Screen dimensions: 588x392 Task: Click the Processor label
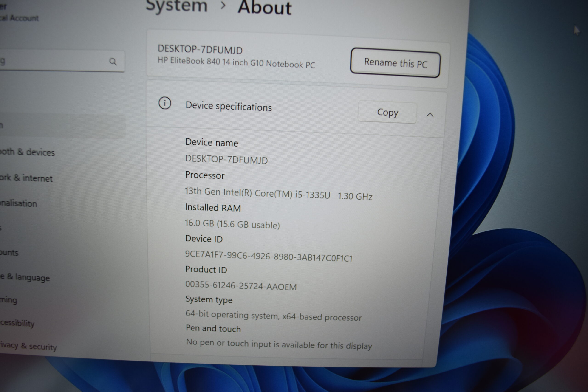205,175
